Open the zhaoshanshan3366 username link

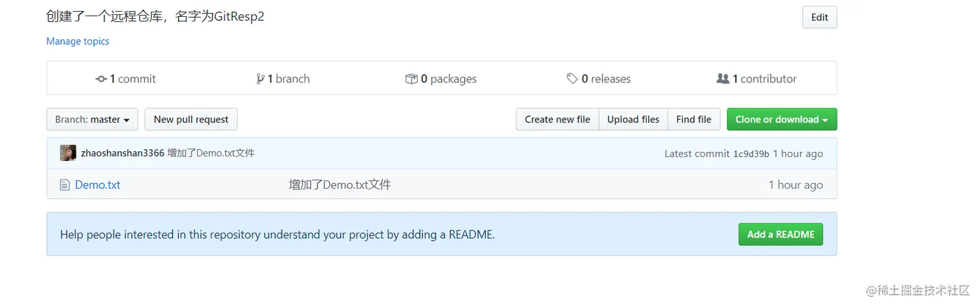coord(122,154)
